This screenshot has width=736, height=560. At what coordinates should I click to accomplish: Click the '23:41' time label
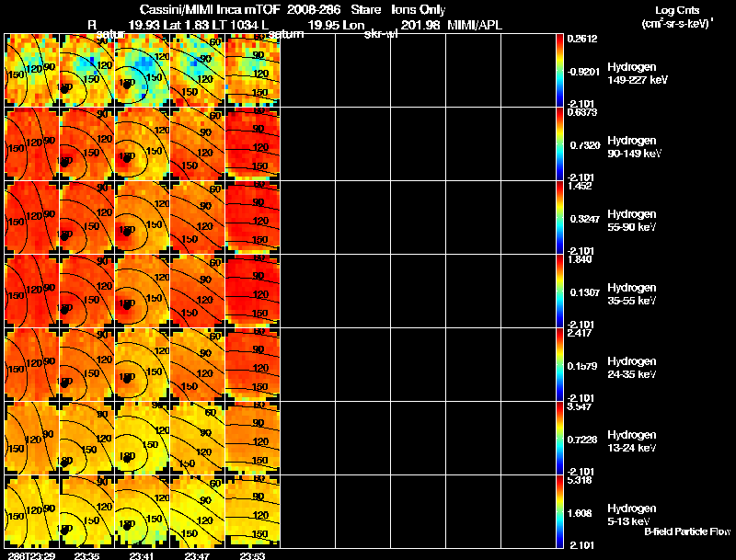tap(142, 555)
